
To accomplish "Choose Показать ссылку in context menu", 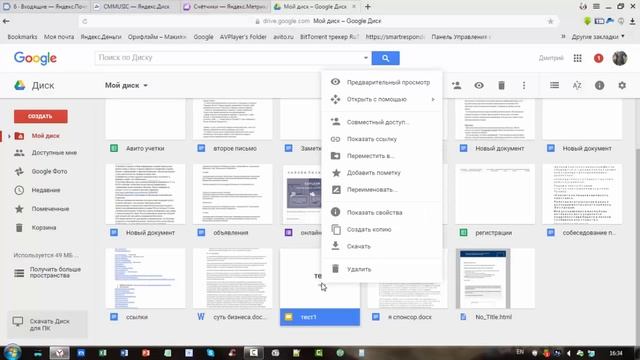I will [382, 139].
